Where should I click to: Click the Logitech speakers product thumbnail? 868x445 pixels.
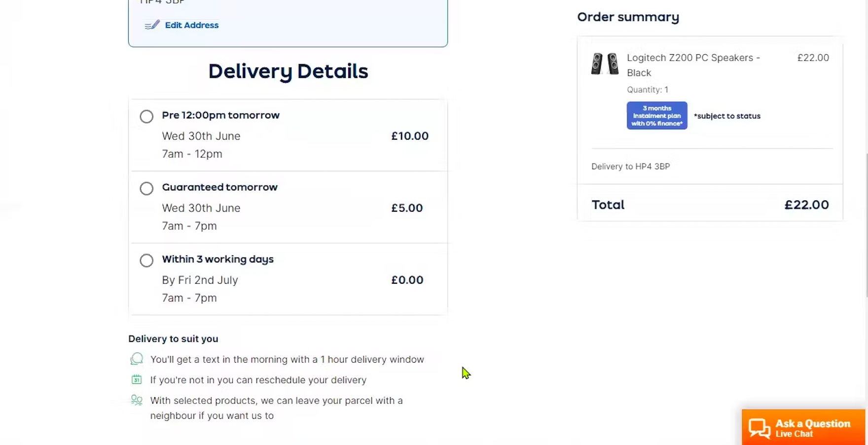[x=605, y=64]
